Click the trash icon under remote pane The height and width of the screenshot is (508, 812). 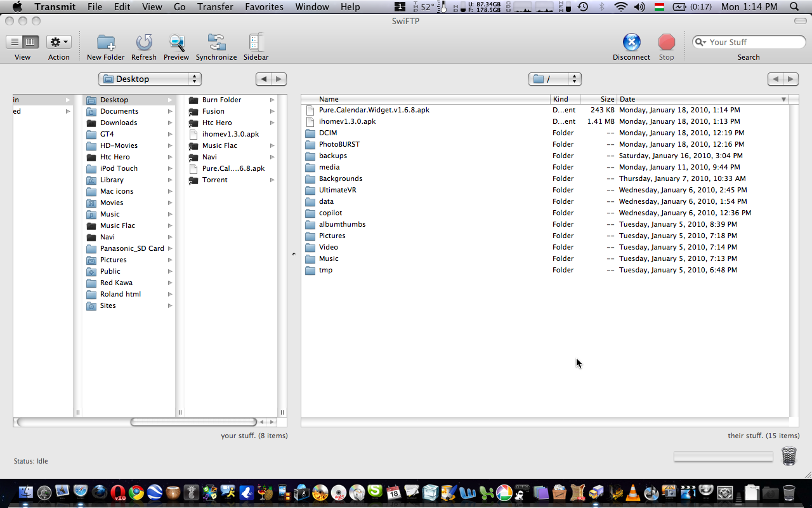coord(789,456)
